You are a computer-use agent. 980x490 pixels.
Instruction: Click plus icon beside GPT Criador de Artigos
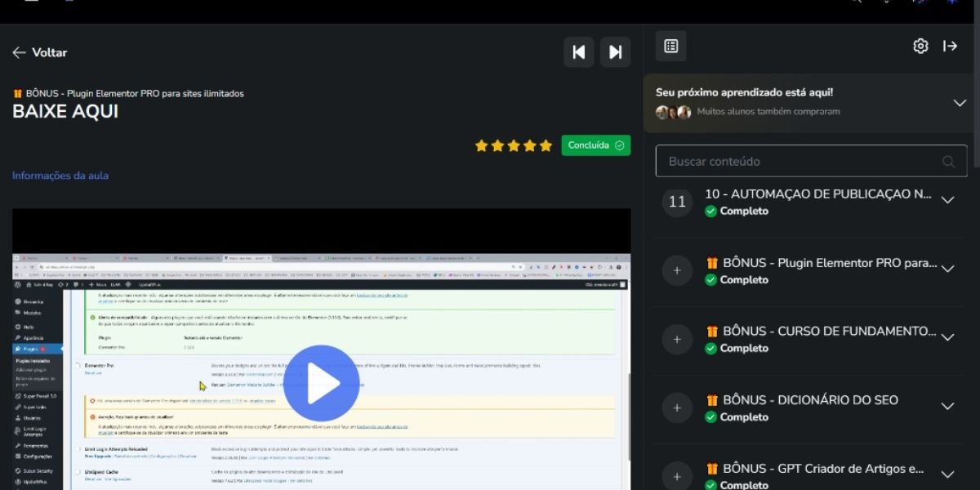[677, 476]
